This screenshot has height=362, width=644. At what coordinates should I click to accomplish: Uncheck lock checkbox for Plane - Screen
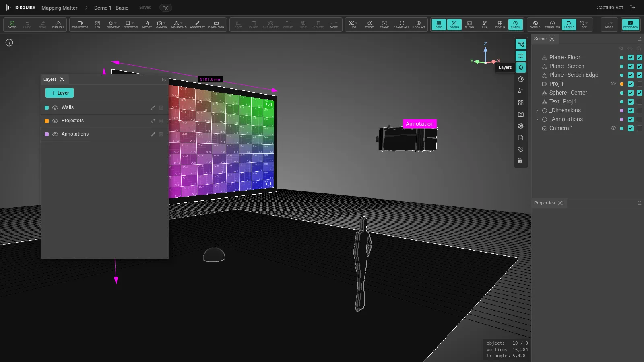[640, 66]
